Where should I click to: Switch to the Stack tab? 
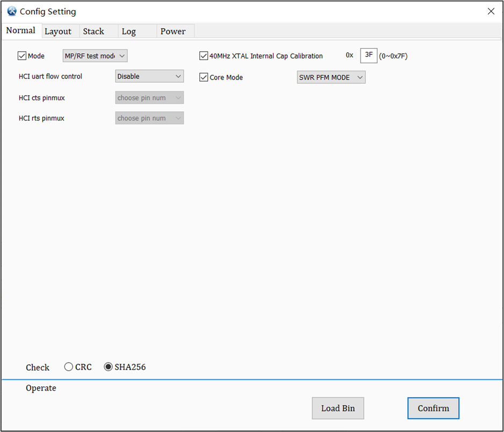93,31
